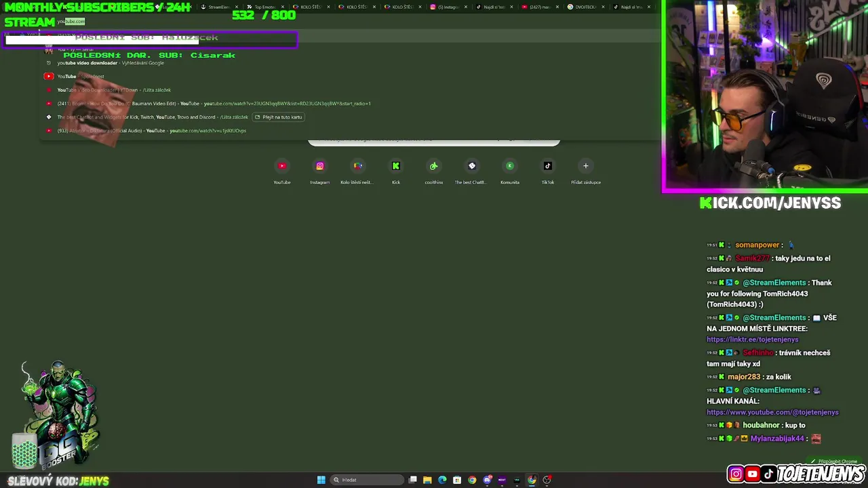Click the Hledat taskbar search box
Image resolution: width=868 pixels, height=488 pixels.
click(366, 480)
